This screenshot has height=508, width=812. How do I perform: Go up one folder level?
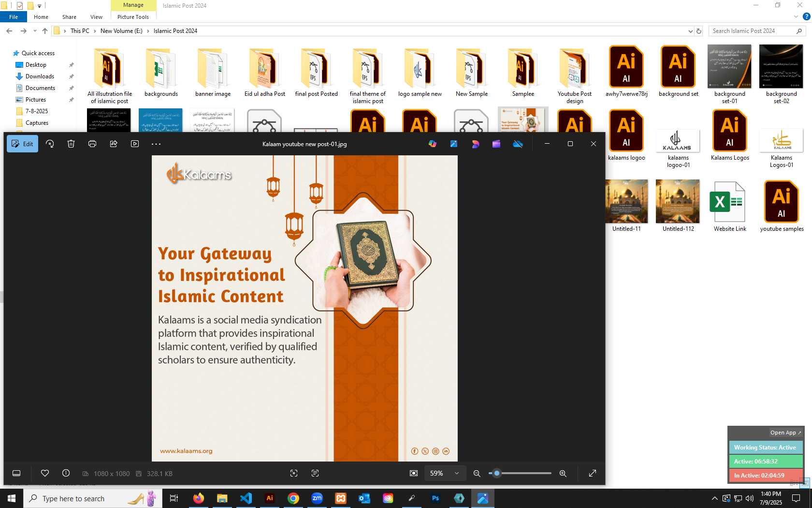coord(45,31)
